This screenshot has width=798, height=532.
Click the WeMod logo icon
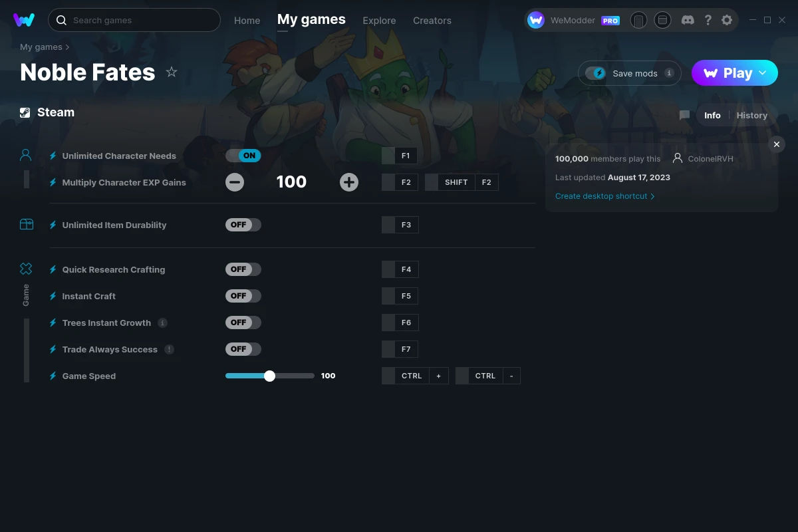(24, 20)
